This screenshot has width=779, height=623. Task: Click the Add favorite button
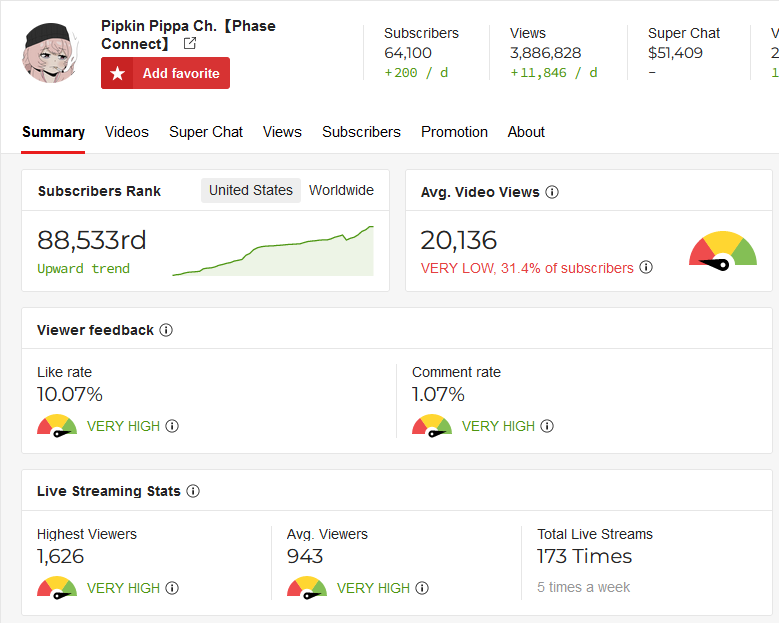click(165, 73)
